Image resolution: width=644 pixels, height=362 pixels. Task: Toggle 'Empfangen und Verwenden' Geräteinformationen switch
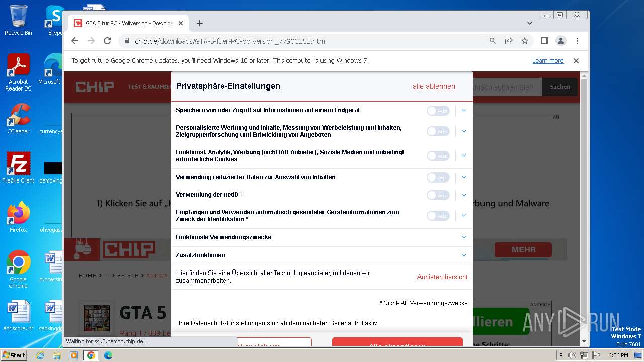(438, 216)
